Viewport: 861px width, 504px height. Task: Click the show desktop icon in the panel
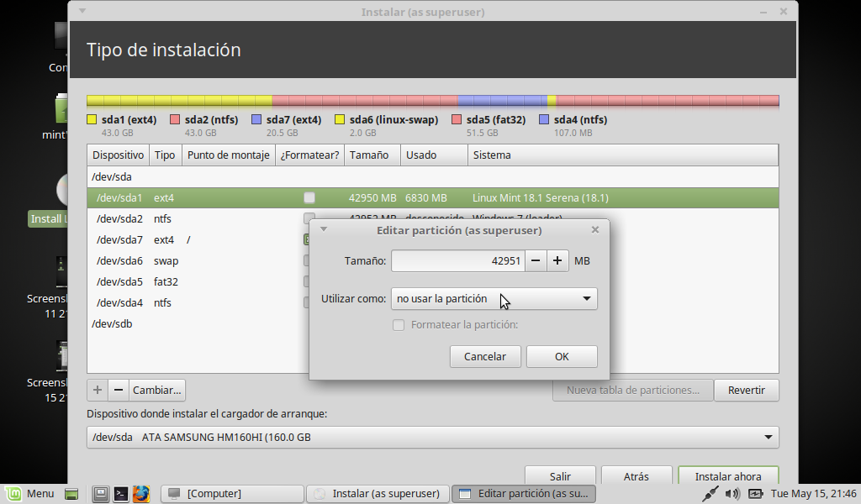tap(71, 493)
